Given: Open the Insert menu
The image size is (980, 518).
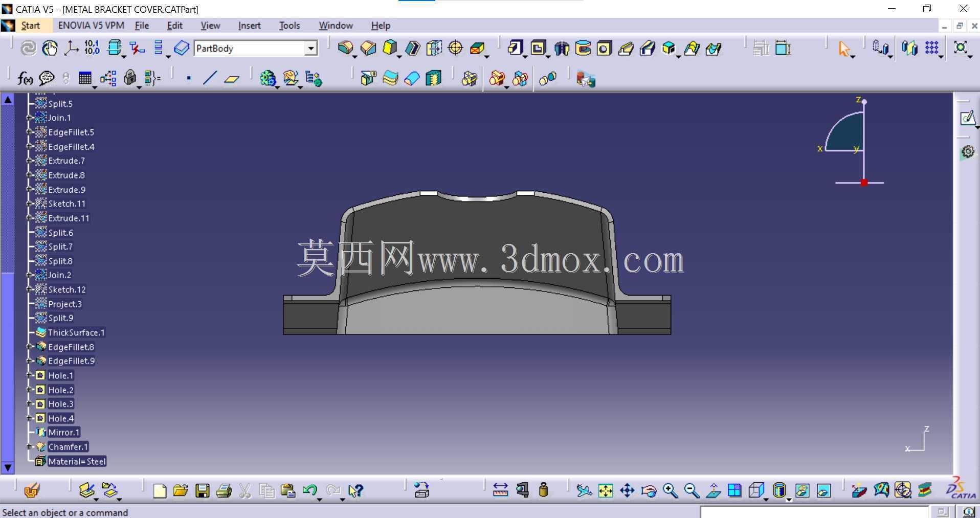Looking at the screenshot, I should 249,26.
